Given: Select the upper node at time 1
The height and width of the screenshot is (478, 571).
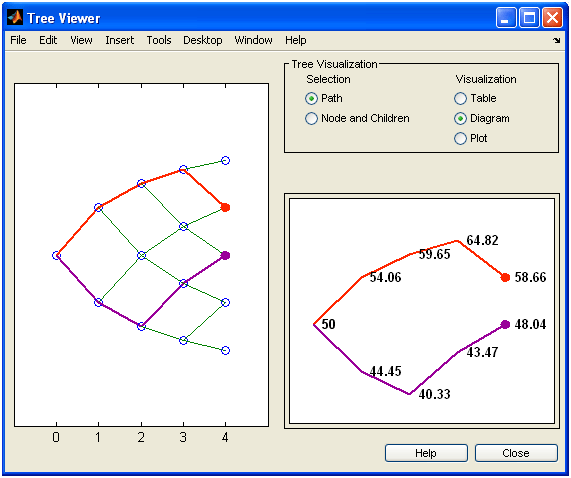Looking at the screenshot, I should coord(98,208).
